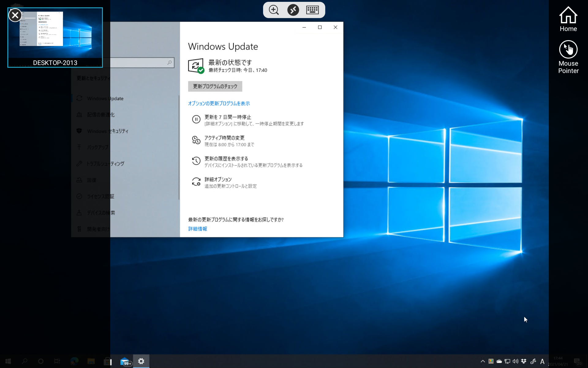Image resolution: width=588 pixels, height=368 pixels.
Task: Select Windows Update in the Settings sidebar
Action: click(x=105, y=98)
